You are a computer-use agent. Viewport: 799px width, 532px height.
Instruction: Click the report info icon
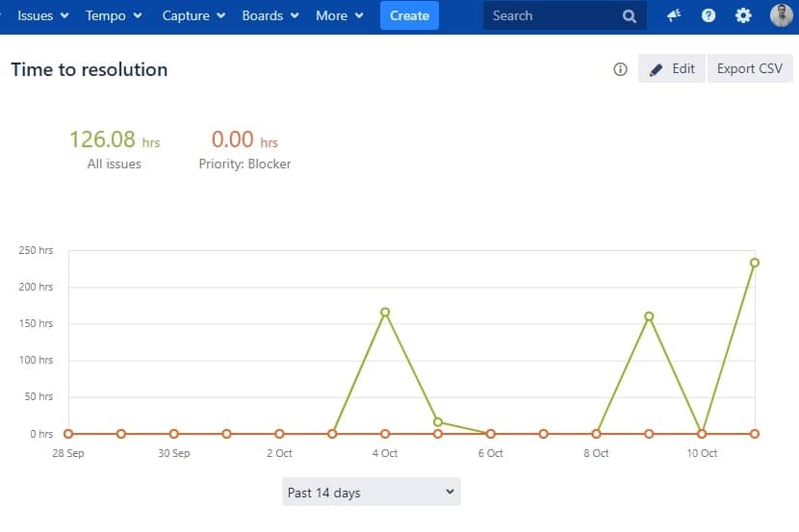point(620,69)
